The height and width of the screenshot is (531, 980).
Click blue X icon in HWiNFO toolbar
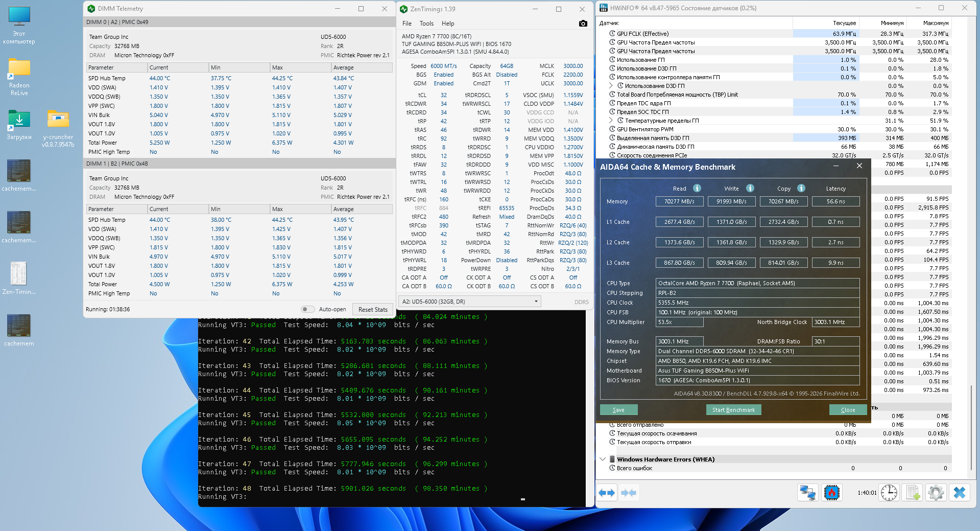pos(960,493)
